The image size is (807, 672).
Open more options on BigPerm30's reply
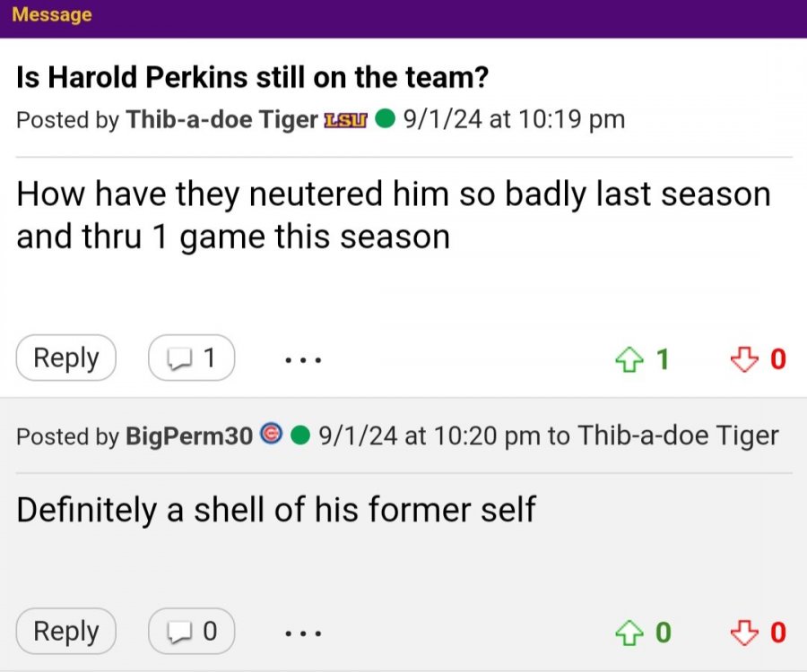303,633
